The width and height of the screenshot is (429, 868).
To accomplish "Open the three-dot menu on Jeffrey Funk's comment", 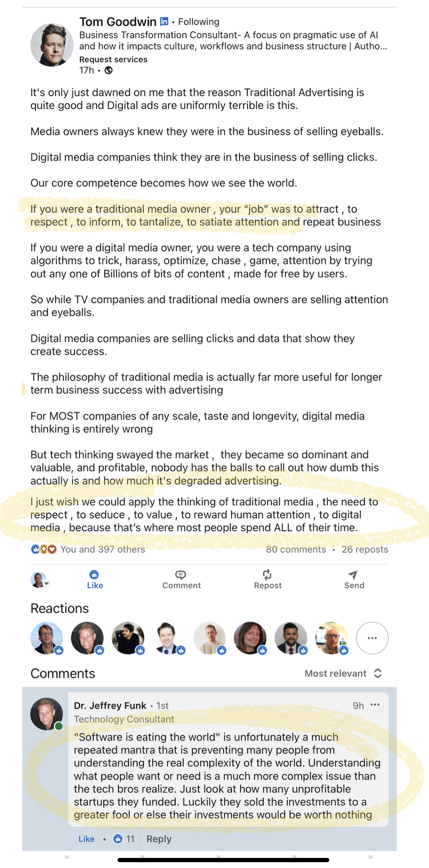I will pyautogui.click(x=375, y=705).
